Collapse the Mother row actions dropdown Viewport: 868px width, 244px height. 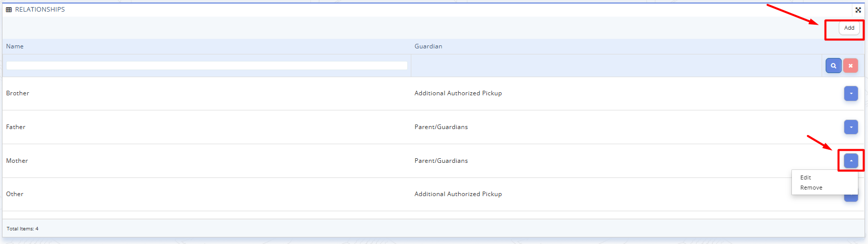coord(851,161)
